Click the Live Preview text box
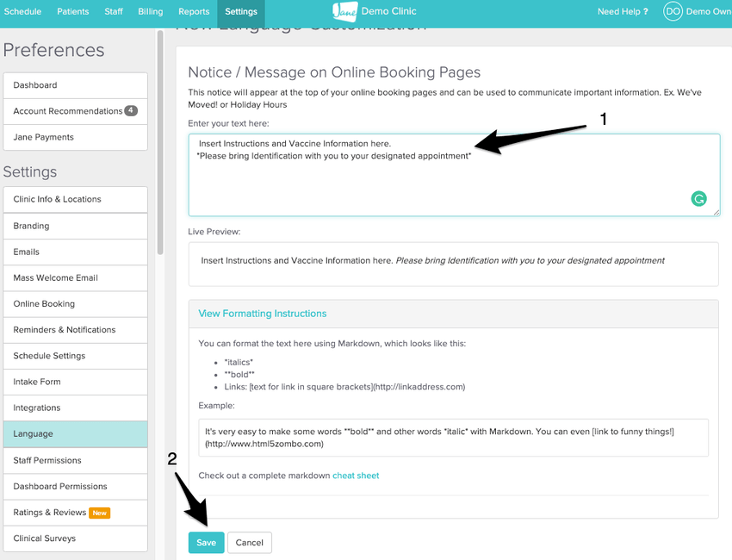 [453, 264]
